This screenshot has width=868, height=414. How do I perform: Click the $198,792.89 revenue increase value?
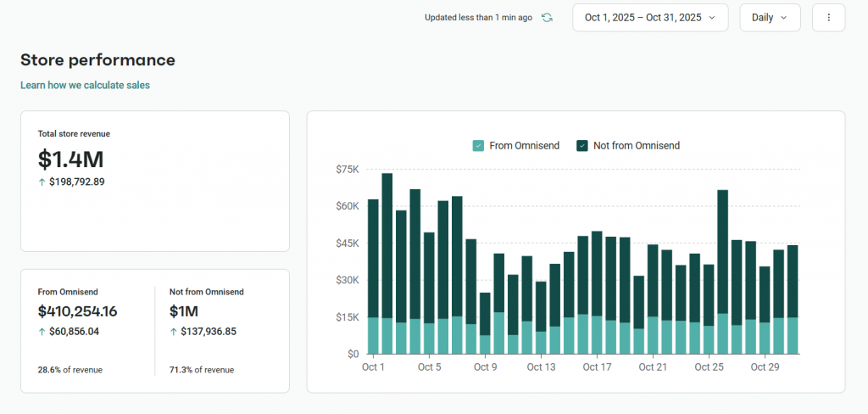click(x=76, y=182)
